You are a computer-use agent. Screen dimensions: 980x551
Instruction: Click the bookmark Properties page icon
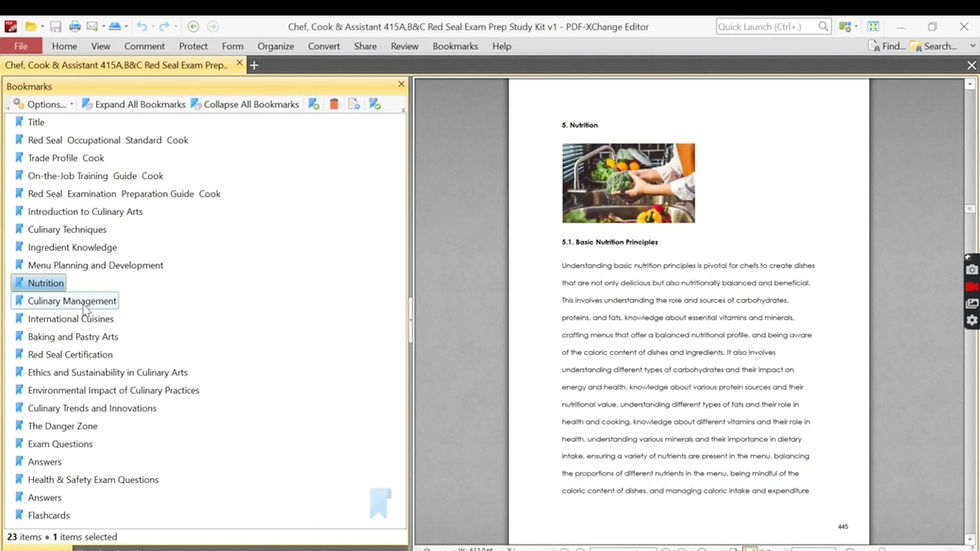(x=354, y=104)
